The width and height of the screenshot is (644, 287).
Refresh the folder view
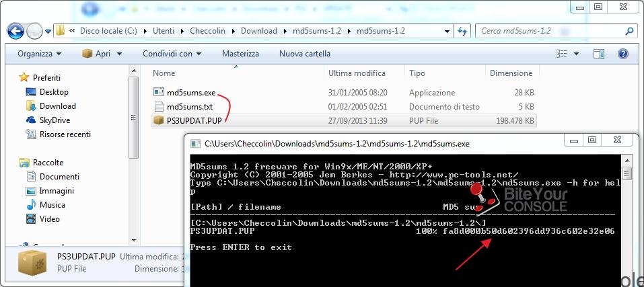pos(462,31)
